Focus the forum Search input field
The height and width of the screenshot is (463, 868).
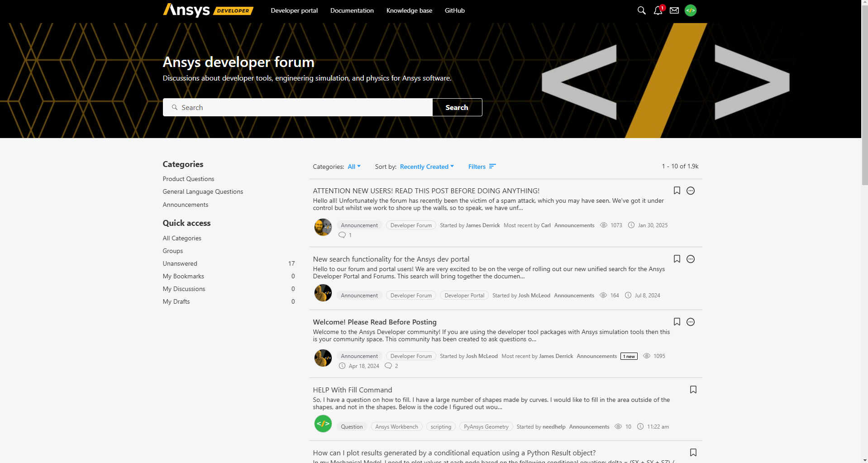pos(298,107)
